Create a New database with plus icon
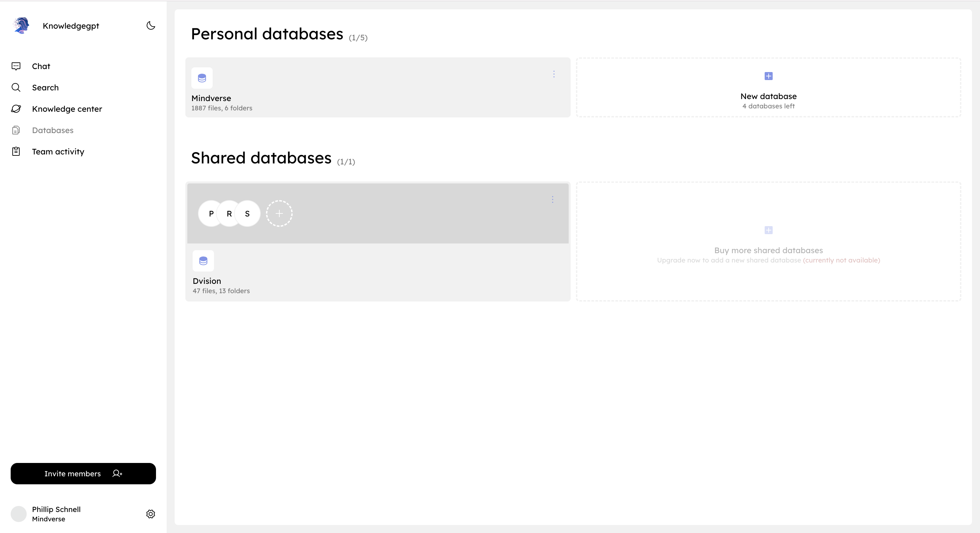This screenshot has height=533, width=980. (x=768, y=76)
